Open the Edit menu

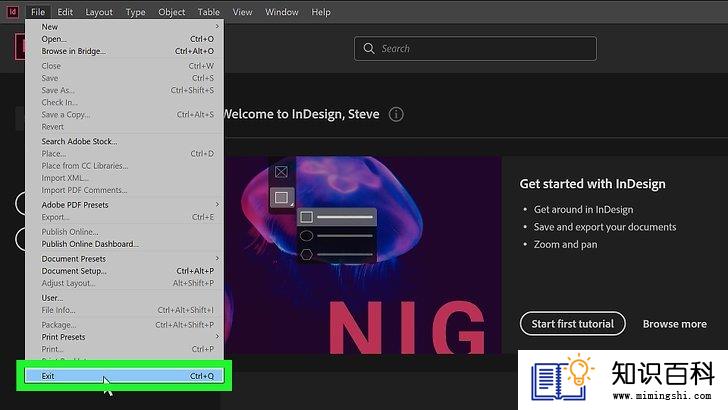[65, 12]
